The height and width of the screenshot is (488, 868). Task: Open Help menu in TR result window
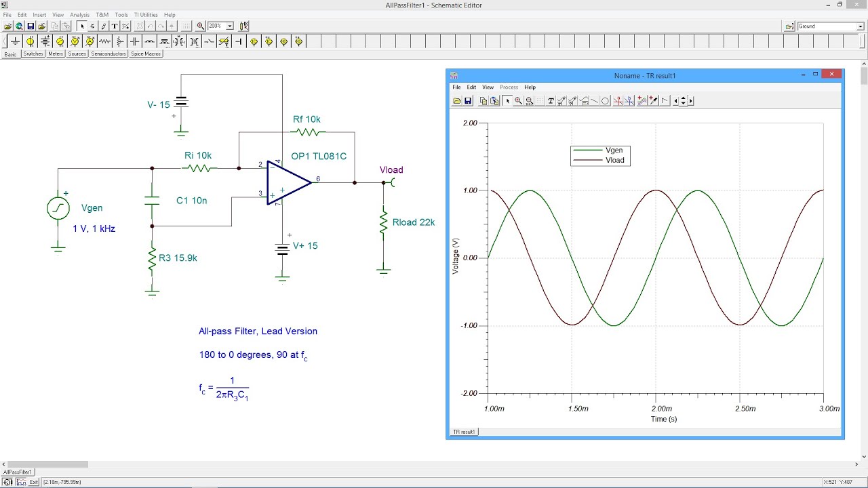(x=530, y=87)
